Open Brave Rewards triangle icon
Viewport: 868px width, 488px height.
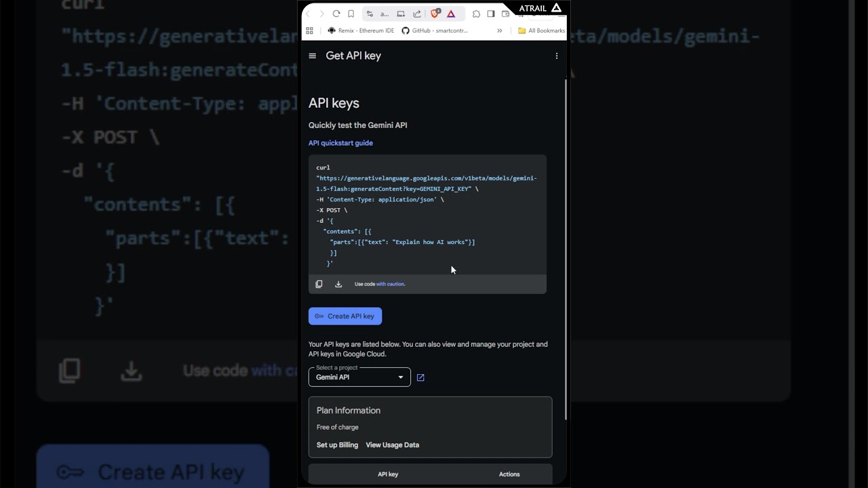pos(451,14)
